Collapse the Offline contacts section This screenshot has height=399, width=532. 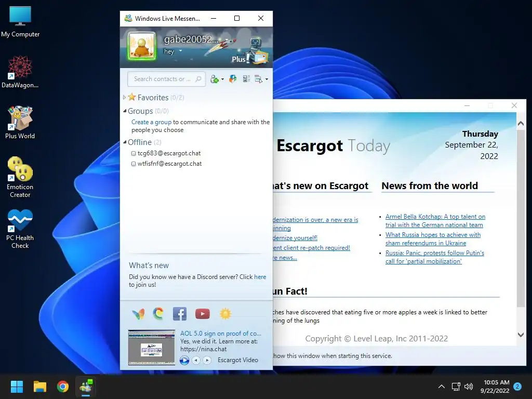tap(125, 142)
